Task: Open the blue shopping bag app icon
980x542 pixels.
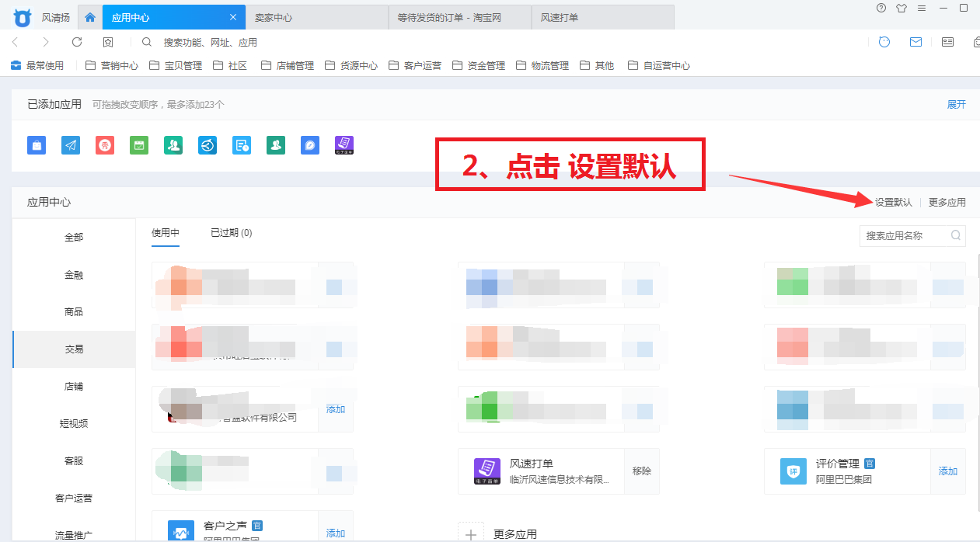Action: tap(37, 145)
